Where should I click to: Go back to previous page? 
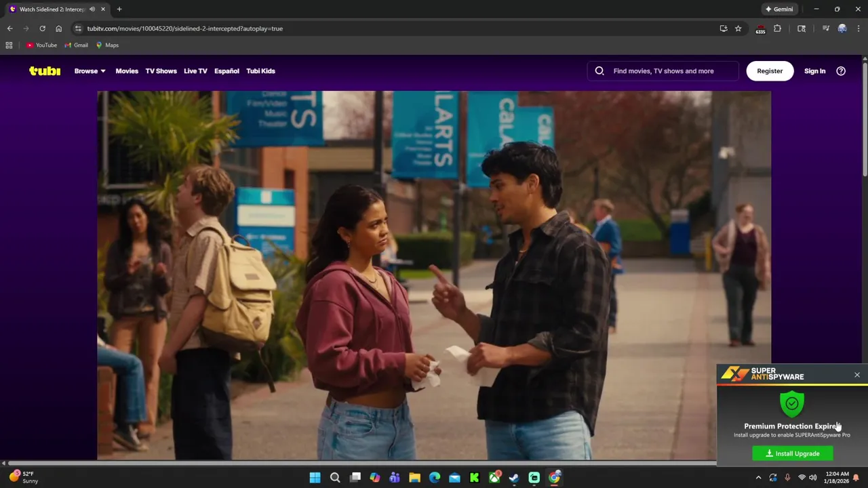(9, 28)
